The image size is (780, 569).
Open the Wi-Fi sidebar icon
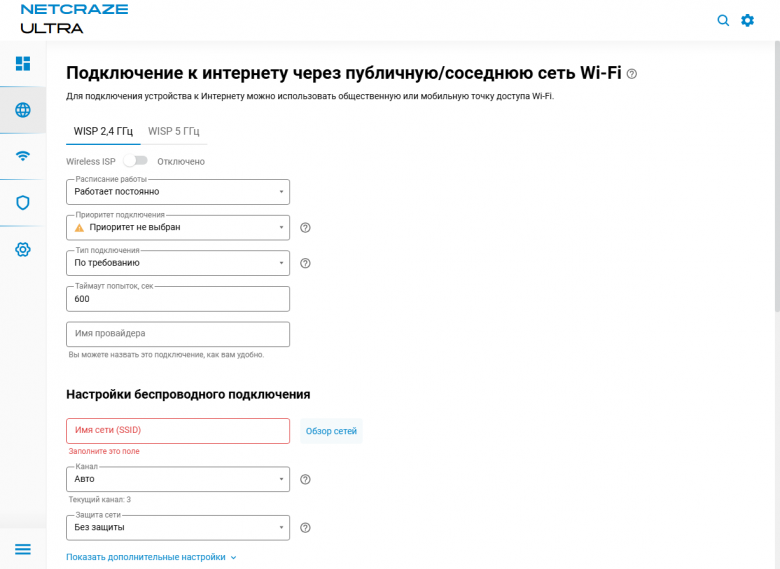pos(23,156)
